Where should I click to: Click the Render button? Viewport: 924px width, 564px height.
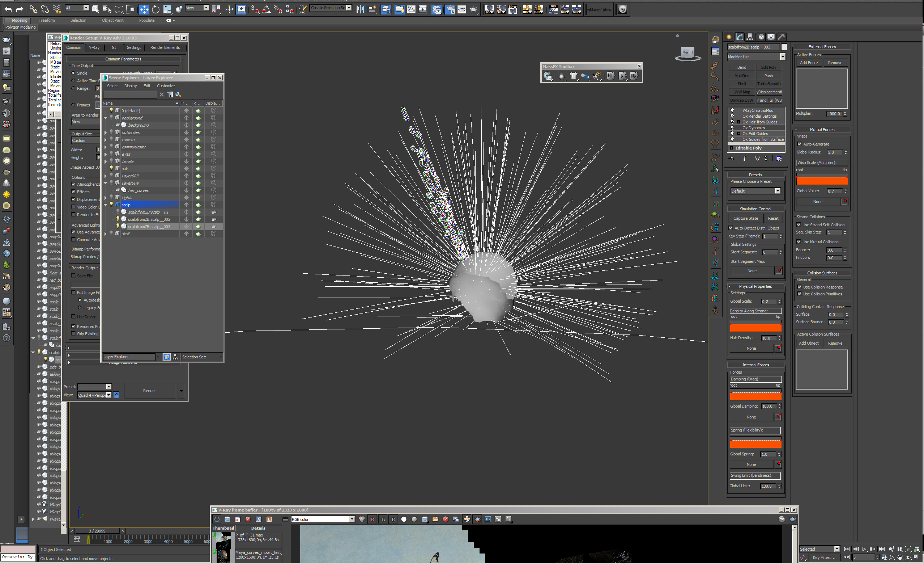point(149,391)
